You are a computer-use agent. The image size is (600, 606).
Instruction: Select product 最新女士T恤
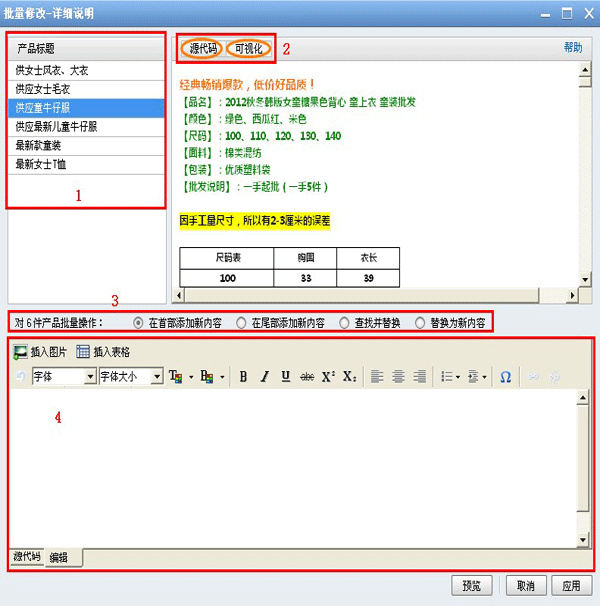(x=86, y=165)
